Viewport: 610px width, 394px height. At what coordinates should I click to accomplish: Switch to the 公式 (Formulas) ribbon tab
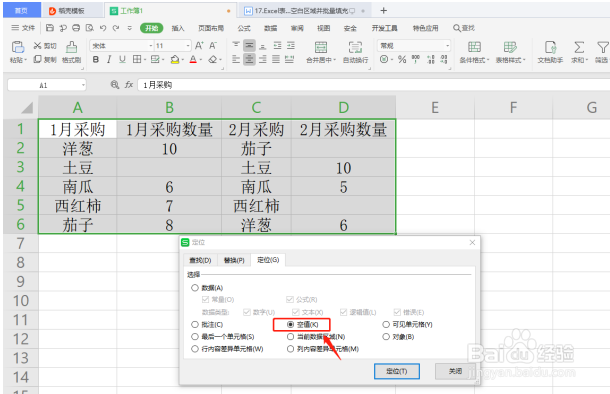(244, 28)
